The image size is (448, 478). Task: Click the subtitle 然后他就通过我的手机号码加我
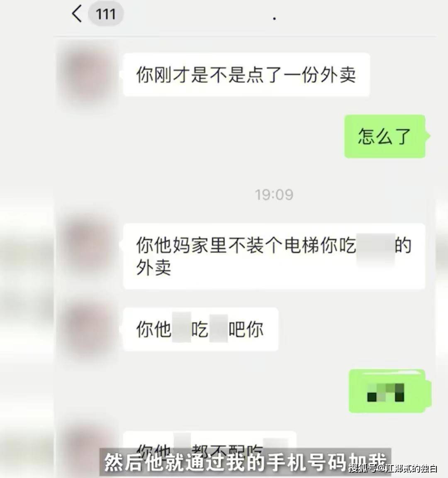point(245,462)
